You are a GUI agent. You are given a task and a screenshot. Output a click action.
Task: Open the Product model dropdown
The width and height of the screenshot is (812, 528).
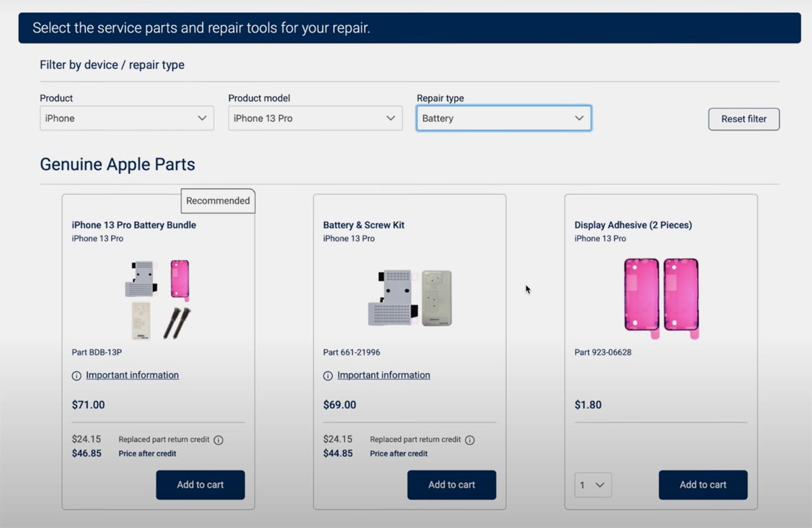315,118
